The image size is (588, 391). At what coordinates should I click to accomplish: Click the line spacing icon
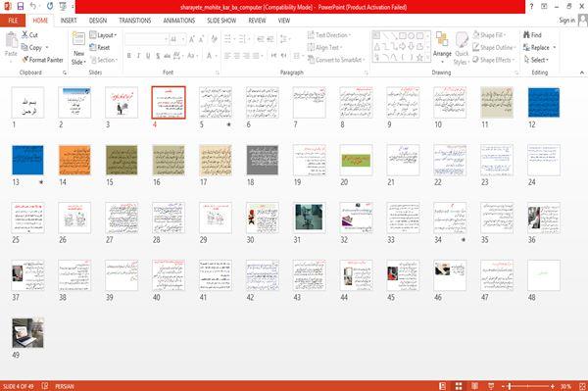(284, 39)
